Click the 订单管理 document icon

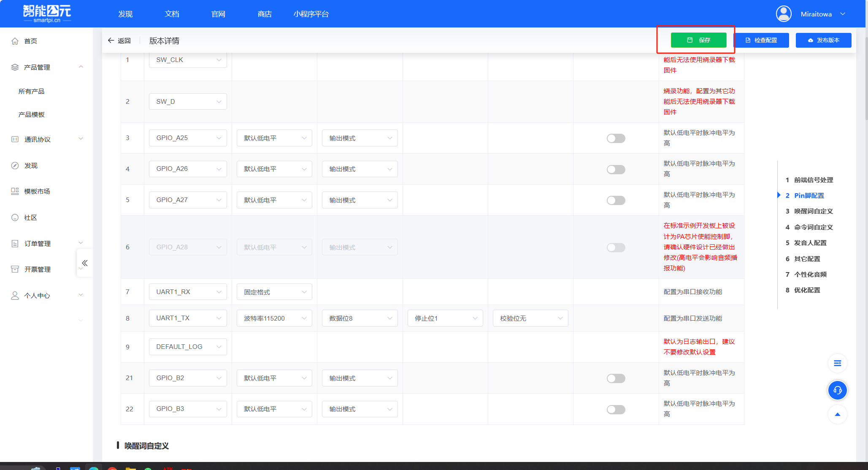click(x=15, y=243)
